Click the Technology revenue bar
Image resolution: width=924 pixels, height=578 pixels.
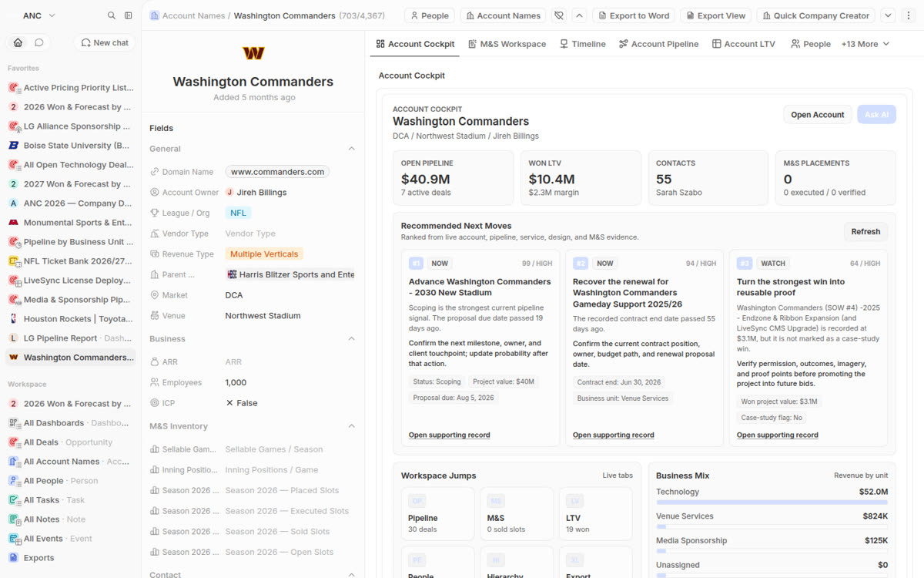(x=772, y=502)
